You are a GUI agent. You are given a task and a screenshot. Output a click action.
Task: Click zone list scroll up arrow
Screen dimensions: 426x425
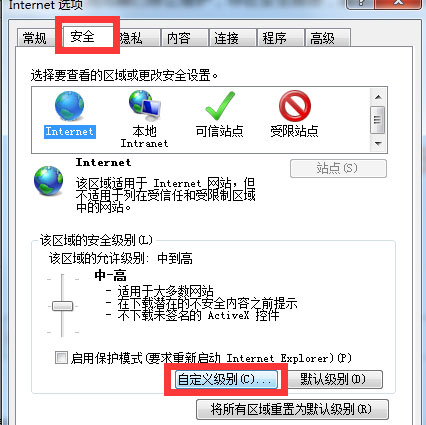378,97
